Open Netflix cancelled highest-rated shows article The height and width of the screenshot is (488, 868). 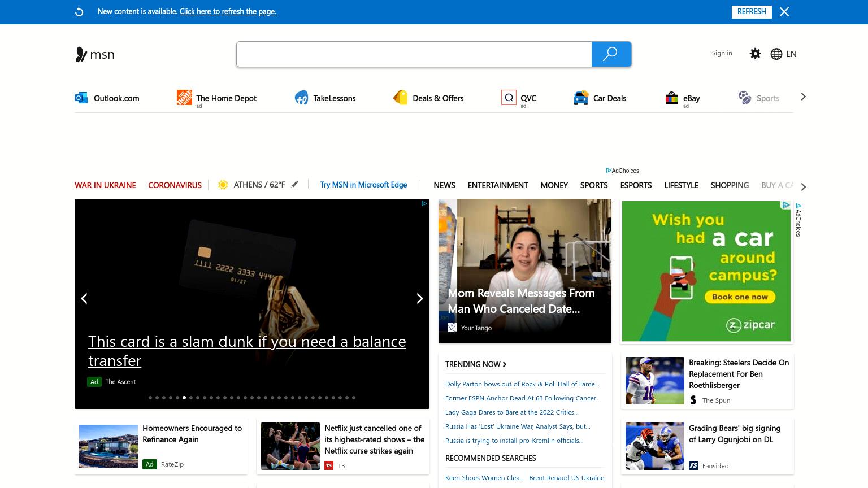(374, 439)
